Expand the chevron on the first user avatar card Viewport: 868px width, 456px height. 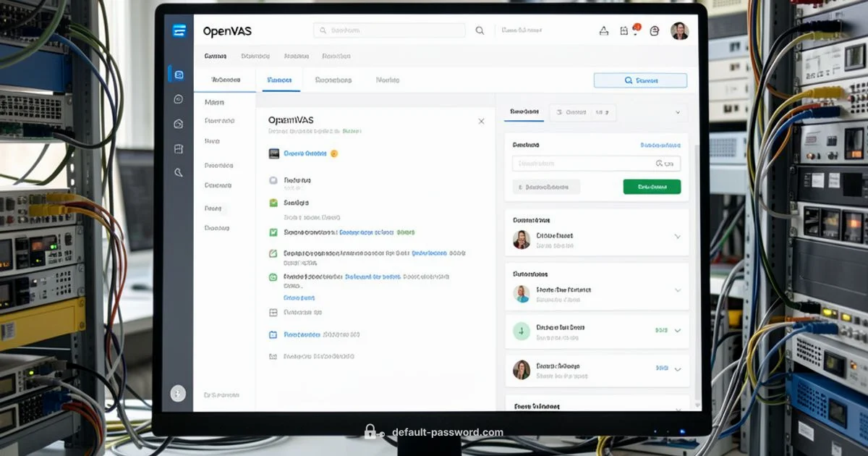(677, 237)
